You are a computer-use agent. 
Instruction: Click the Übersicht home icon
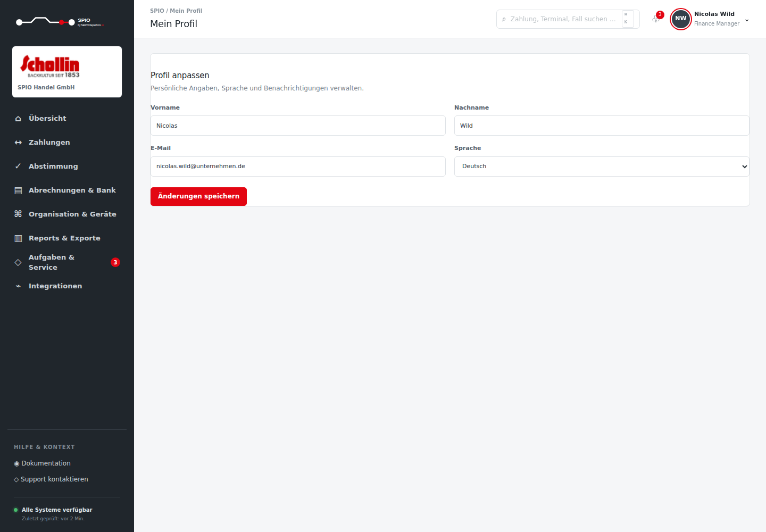(18, 119)
